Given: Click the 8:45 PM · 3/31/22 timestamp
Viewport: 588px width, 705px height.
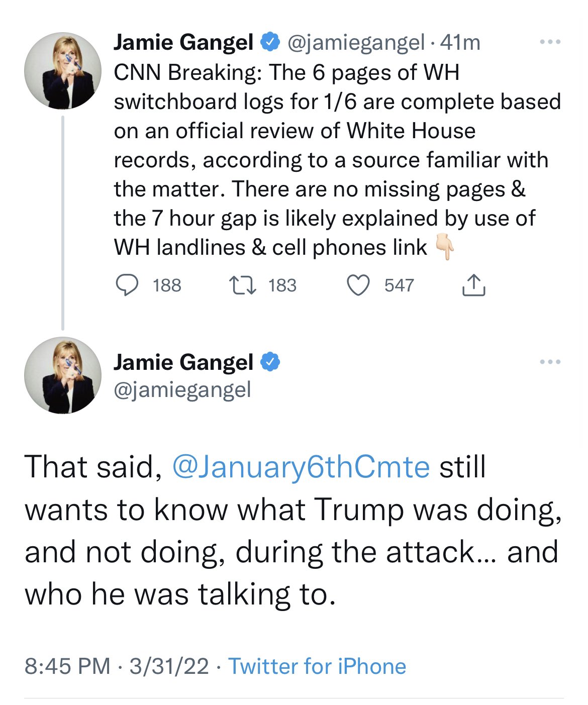Looking at the screenshot, I should [x=117, y=666].
